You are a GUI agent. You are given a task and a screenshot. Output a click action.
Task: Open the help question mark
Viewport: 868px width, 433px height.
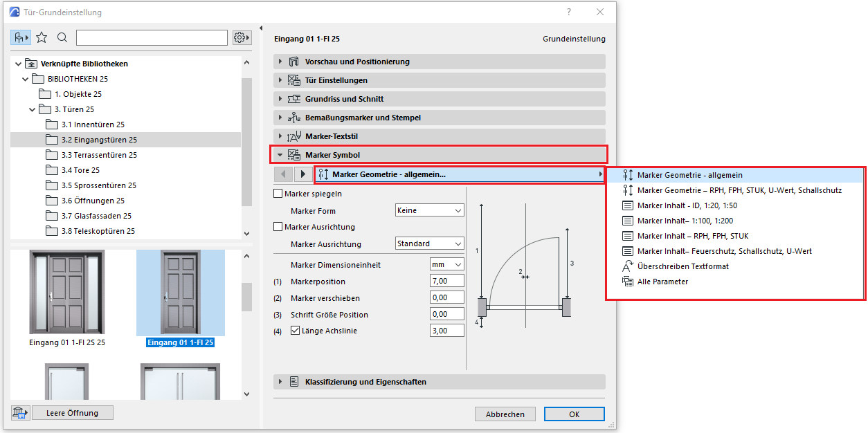[569, 12]
